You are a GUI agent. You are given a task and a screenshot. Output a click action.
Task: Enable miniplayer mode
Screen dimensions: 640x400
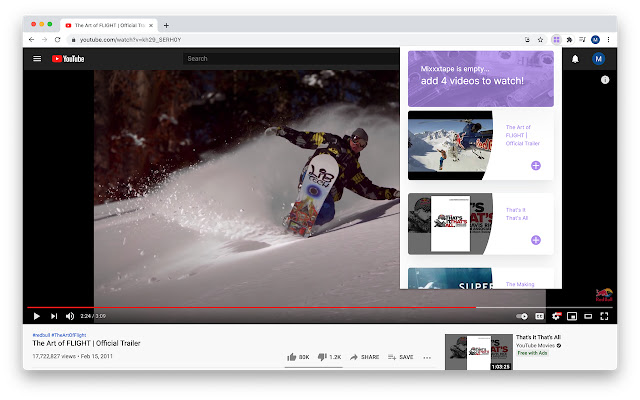point(572,316)
